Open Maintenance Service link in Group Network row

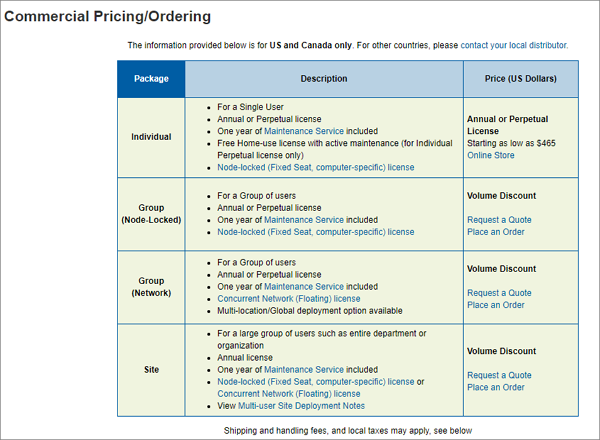point(304,286)
